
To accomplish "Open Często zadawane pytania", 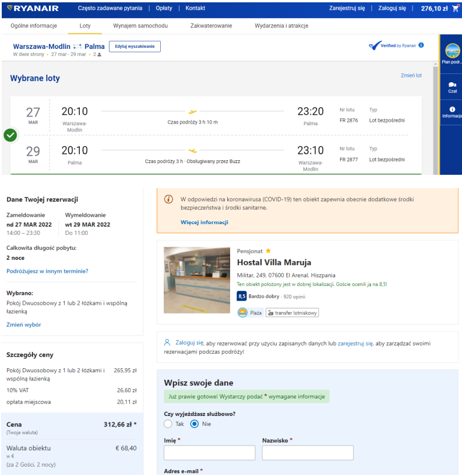I will (x=110, y=8).
